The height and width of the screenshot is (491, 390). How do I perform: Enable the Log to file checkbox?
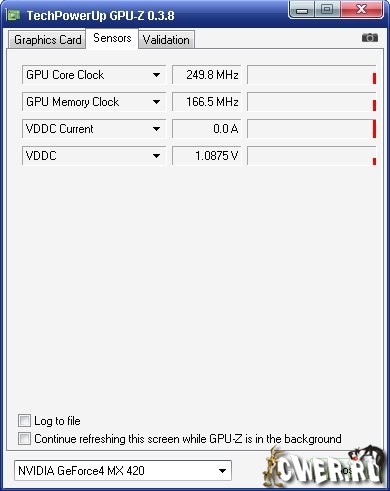click(x=24, y=420)
